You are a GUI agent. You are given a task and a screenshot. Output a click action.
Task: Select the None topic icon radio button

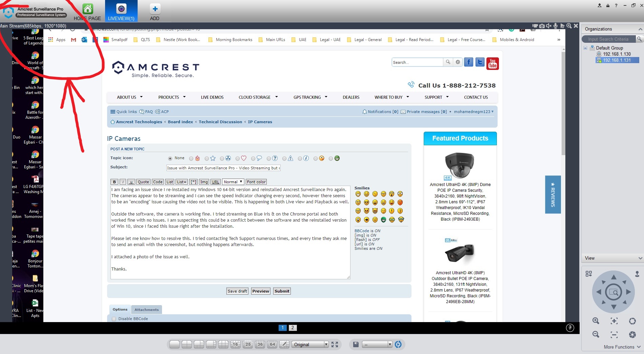click(170, 159)
